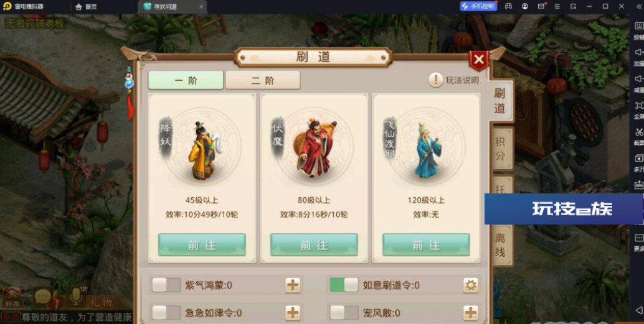Open the emulator mail icon
The width and height of the screenshot is (644, 324).
coord(541,6)
